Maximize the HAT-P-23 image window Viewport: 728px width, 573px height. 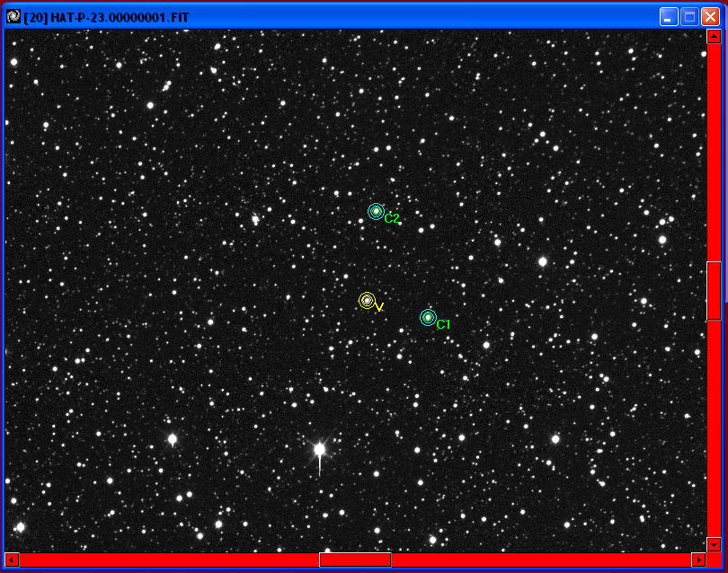click(x=689, y=17)
